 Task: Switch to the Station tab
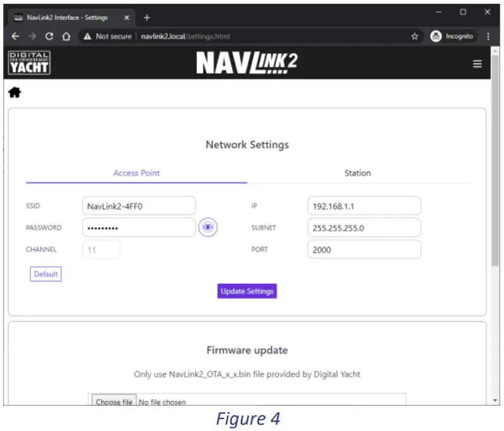point(358,173)
